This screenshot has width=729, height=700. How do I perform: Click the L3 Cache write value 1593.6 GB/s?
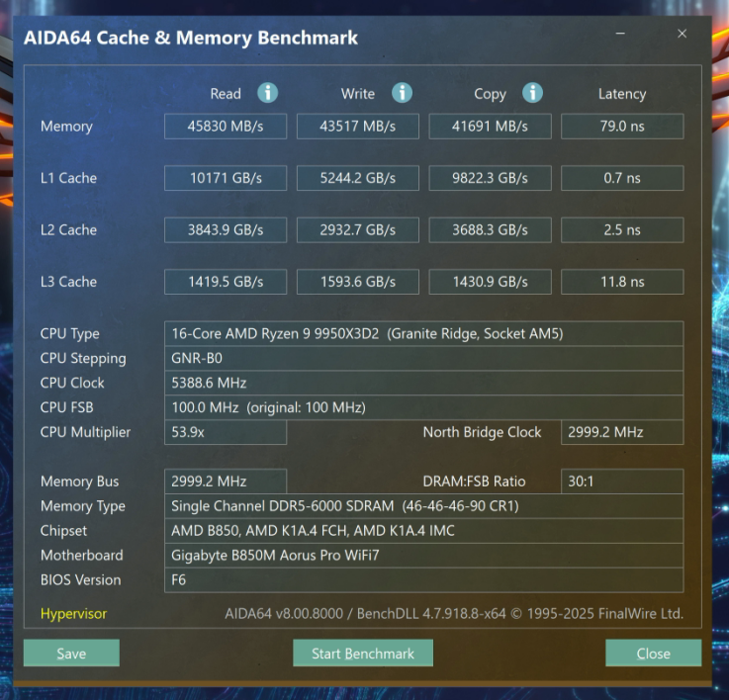point(357,282)
